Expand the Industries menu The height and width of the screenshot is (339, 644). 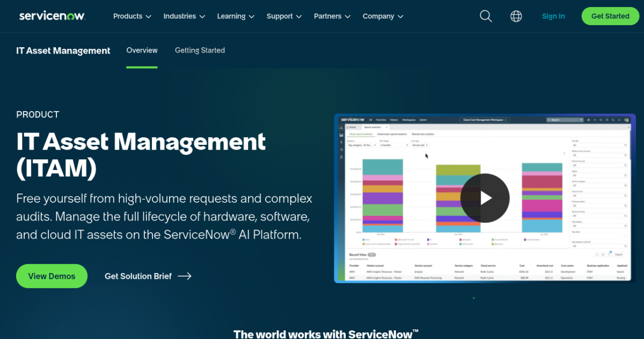[x=184, y=16]
